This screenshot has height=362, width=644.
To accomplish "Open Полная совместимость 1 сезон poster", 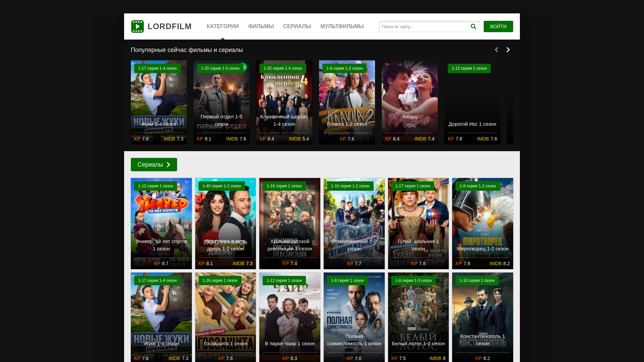I will (x=354, y=317).
